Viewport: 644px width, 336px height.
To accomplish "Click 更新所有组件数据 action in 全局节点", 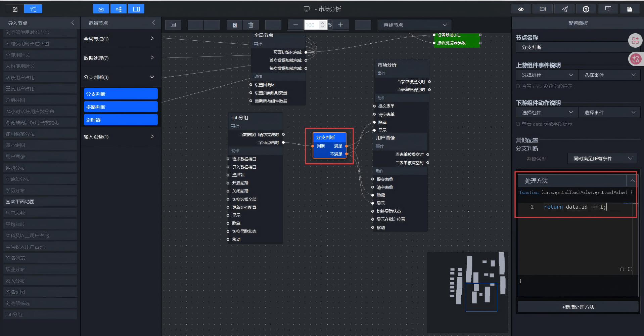I will (271, 101).
